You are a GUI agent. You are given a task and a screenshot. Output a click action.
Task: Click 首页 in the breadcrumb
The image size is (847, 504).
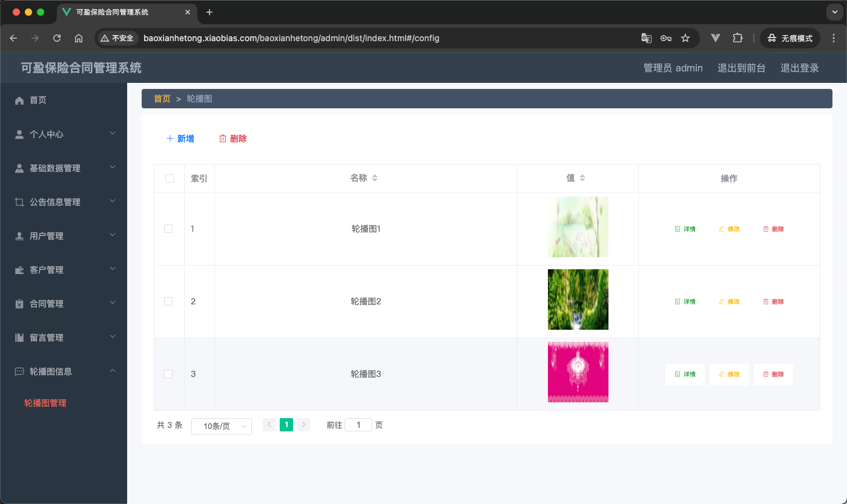tap(162, 99)
